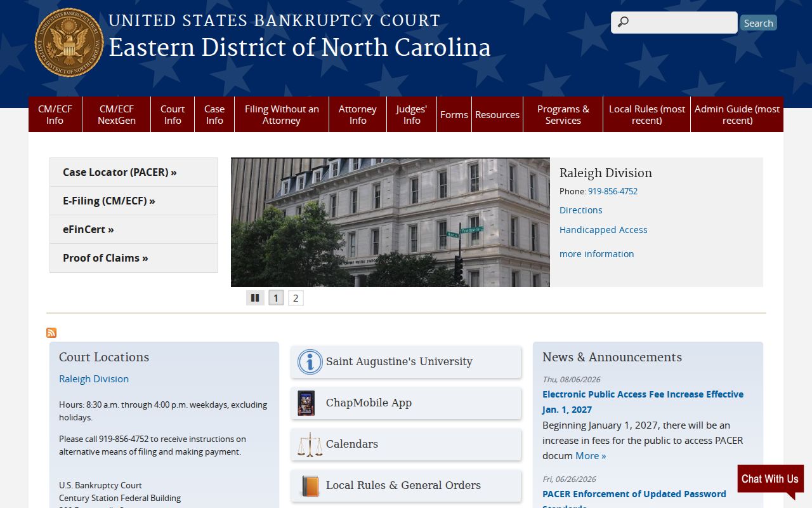Open Programs & Services menu
The width and height of the screenshot is (812, 508).
coord(563,114)
